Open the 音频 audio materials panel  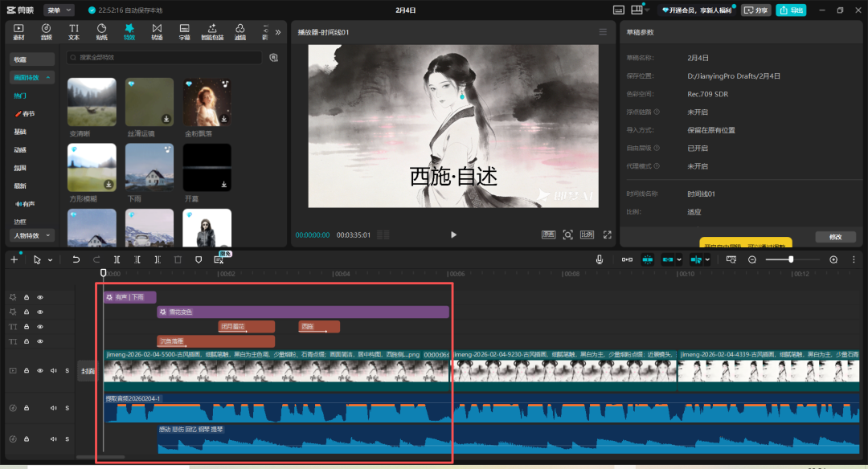(46, 32)
